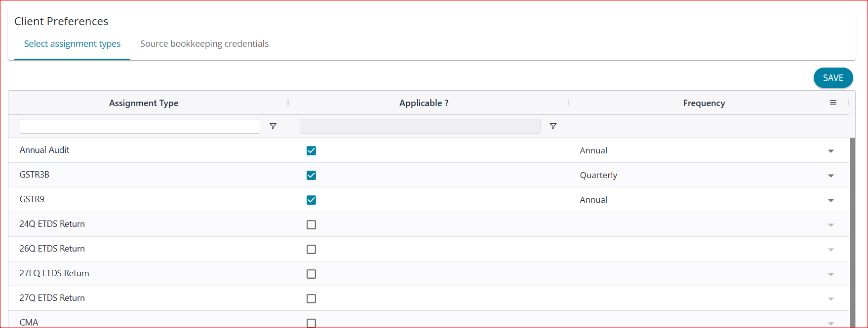Image resolution: width=868 pixels, height=328 pixels.
Task: Mark 27Q ETDS Return as applicable
Action: [x=311, y=298]
